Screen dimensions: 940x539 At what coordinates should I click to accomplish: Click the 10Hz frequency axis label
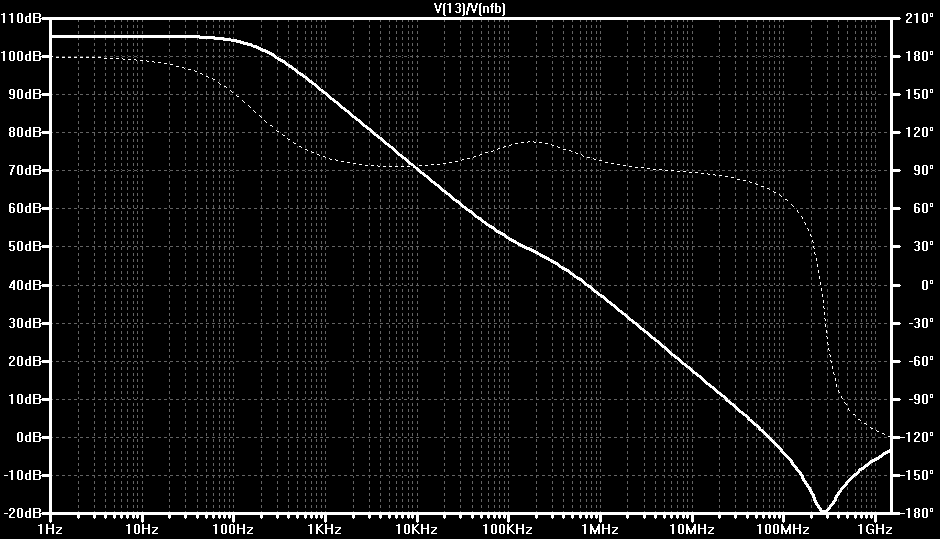point(142,529)
